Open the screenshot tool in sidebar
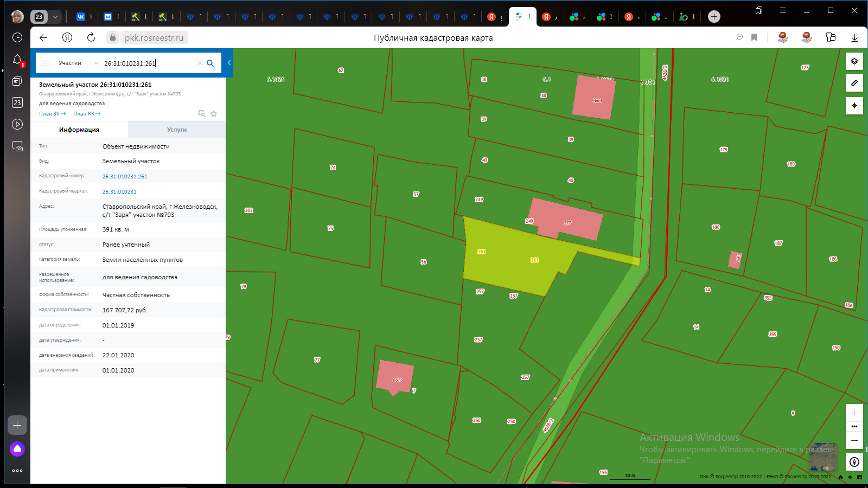 coord(17,146)
